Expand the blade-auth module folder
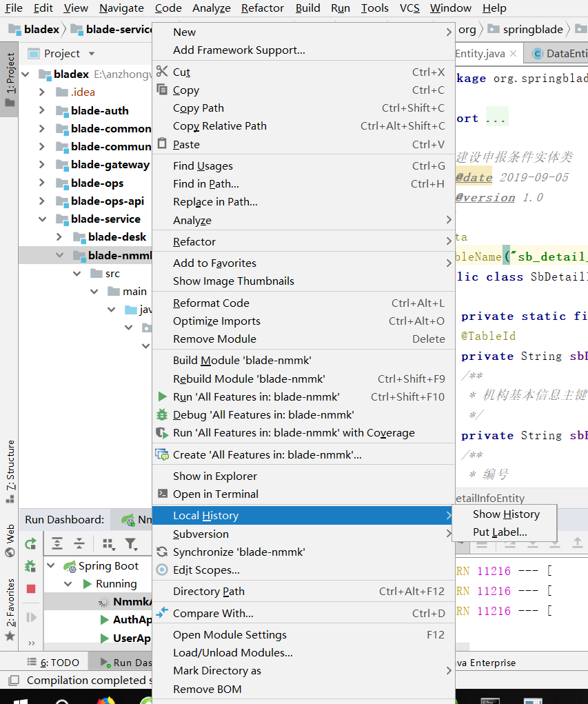 (42, 110)
